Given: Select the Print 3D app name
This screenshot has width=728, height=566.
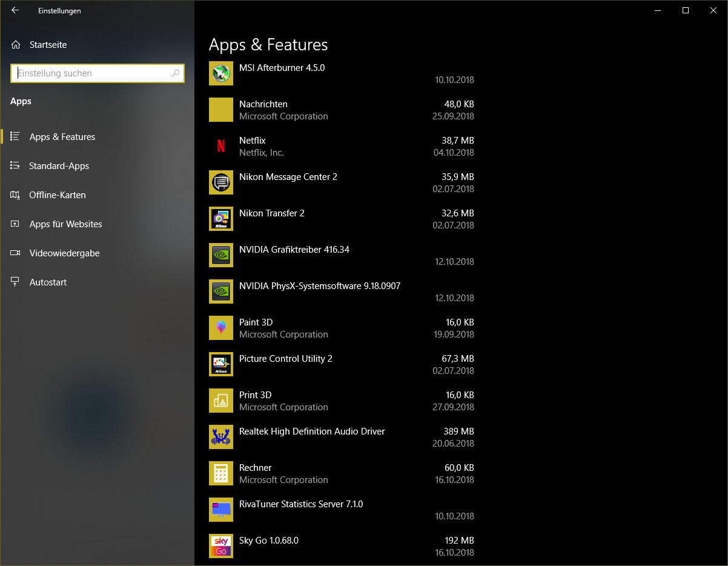Looking at the screenshot, I should [x=256, y=395].
